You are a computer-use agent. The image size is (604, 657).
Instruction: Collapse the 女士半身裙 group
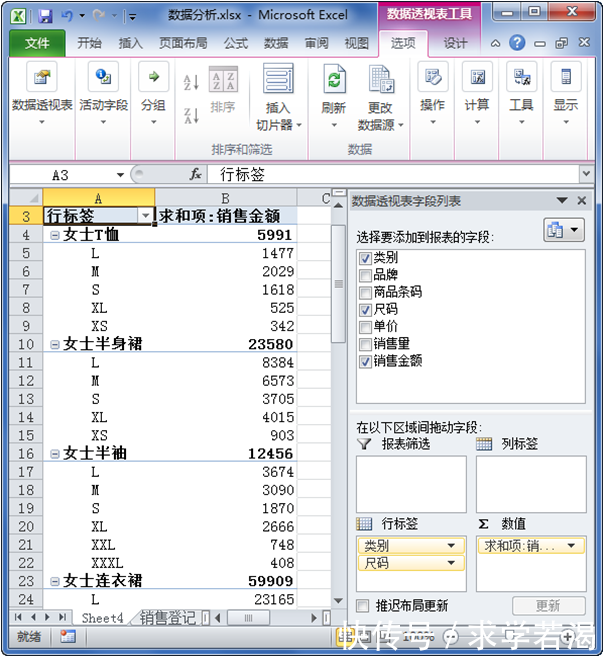(54, 344)
